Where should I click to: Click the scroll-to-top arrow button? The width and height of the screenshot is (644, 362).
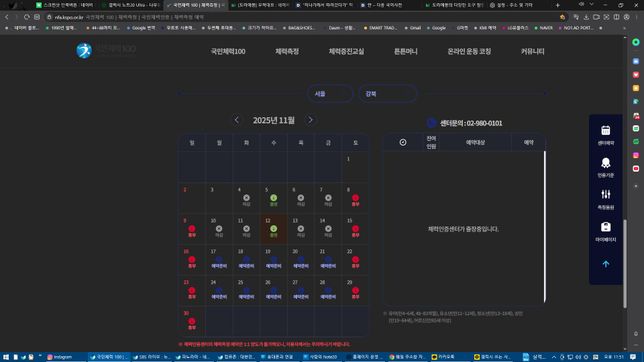(605, 264)
